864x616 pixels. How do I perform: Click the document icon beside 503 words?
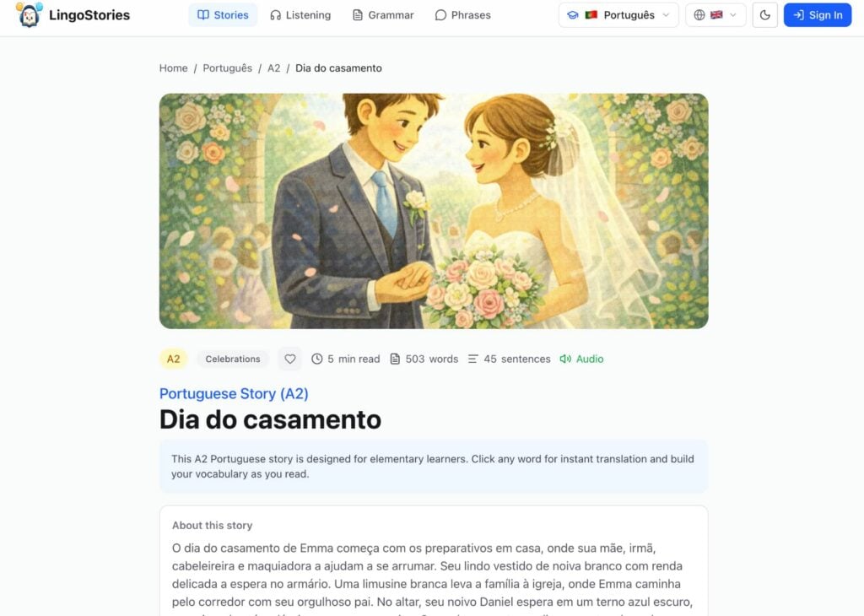(395, 359)
